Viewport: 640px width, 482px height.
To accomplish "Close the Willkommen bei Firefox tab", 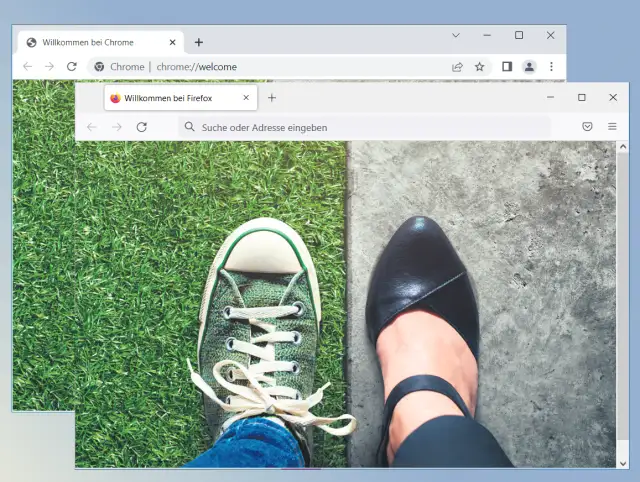I will pos(244,98).
